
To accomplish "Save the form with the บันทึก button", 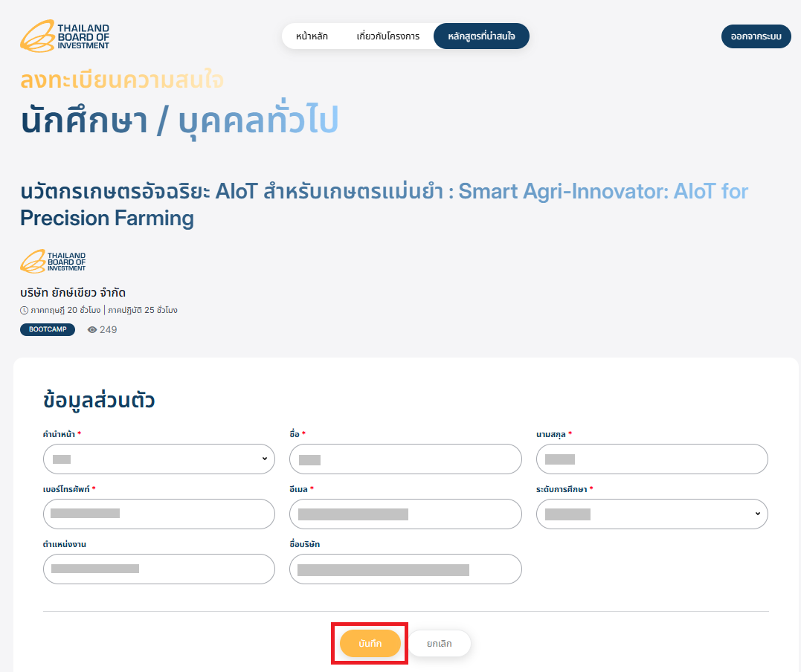I will coord(370,644).
